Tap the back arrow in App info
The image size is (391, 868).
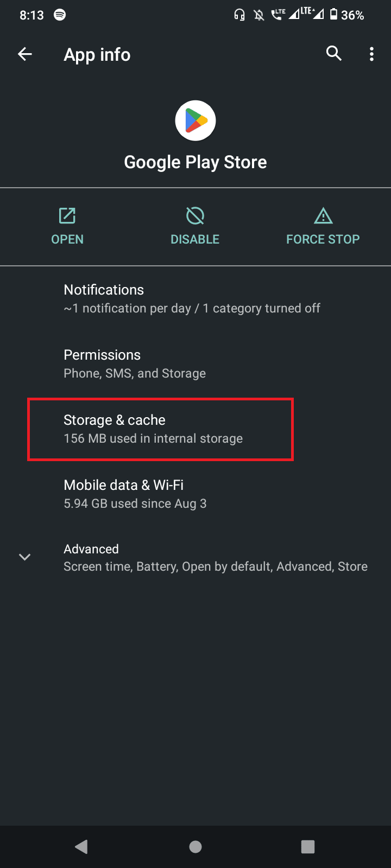(x=24, y=54)
